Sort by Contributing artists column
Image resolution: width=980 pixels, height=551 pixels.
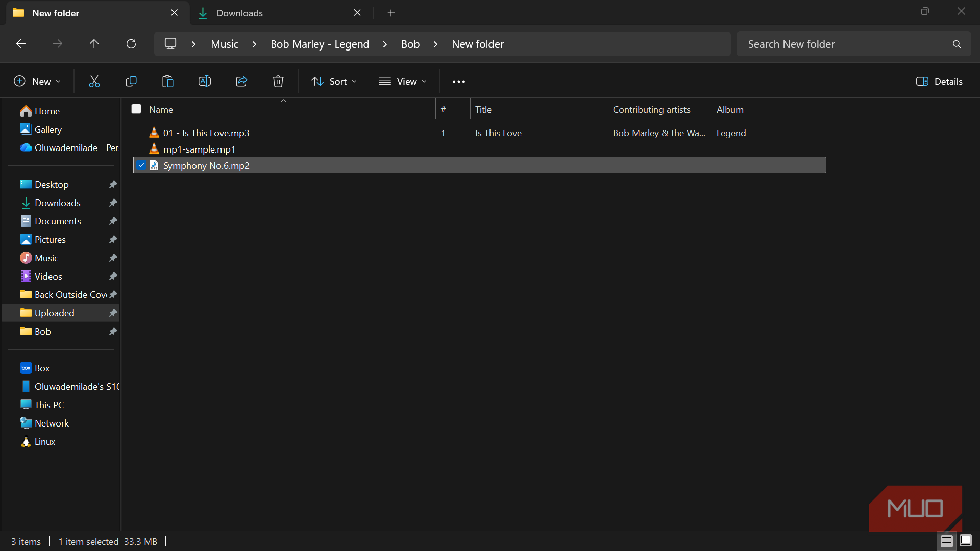pos(660,109)
